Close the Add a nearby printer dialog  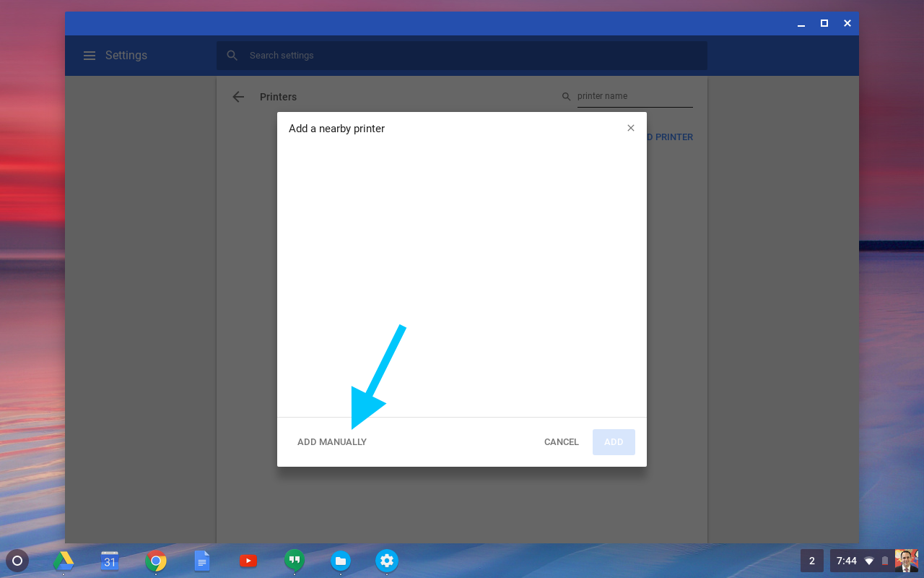(631, 128)
